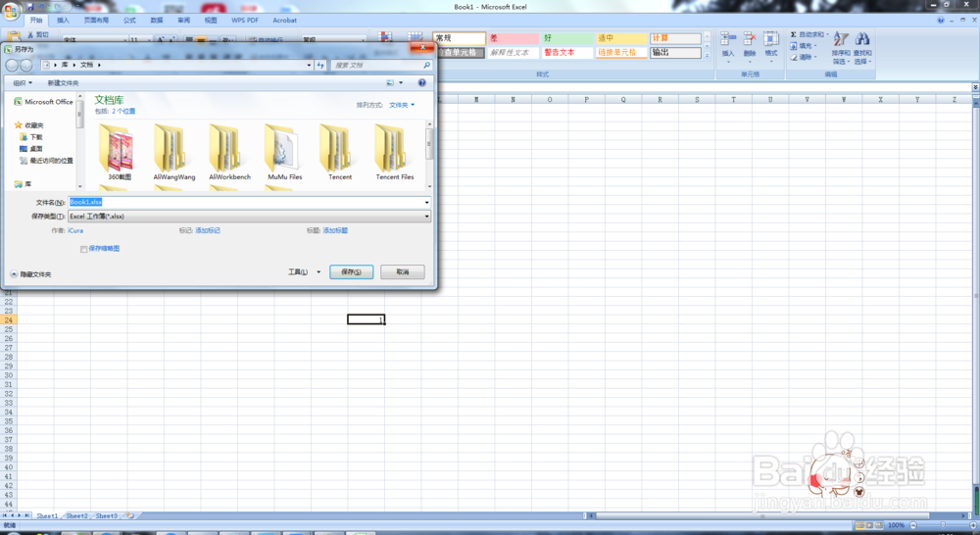
Task: Open the save type (保存类型) dropdown
Action: coord(249,217)
